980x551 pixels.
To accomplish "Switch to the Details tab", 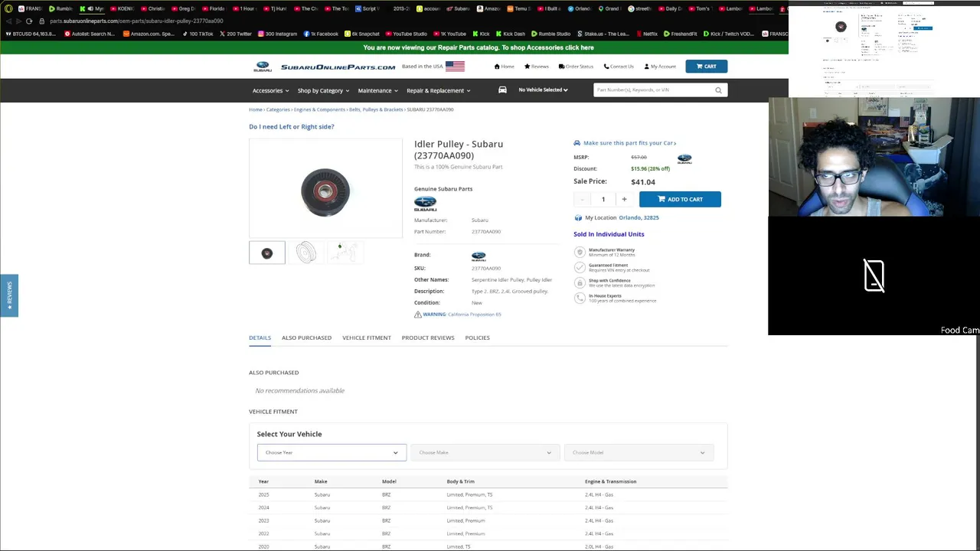I will pos(260,337).
